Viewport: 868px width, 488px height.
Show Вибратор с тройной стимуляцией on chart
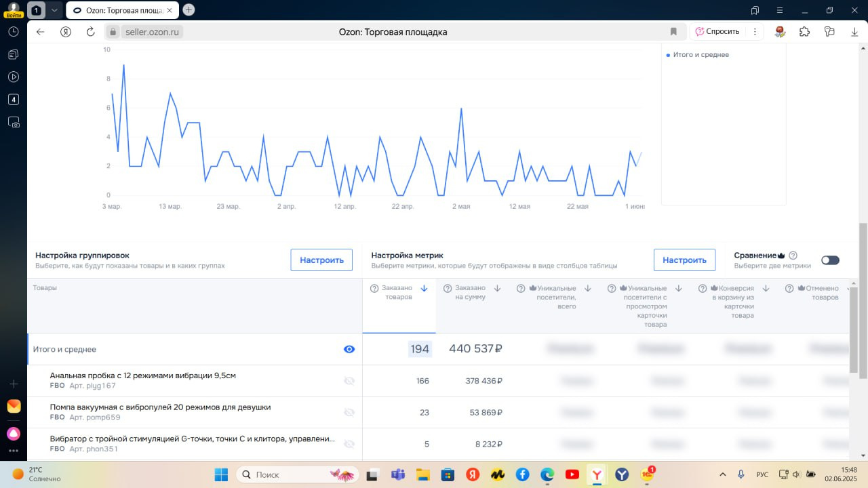tap(349, 444)
